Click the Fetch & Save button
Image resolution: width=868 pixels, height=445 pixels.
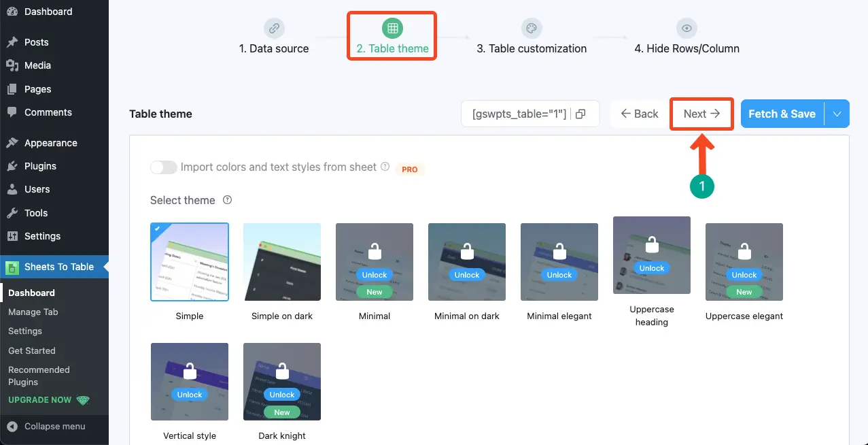tap(782, 114)
